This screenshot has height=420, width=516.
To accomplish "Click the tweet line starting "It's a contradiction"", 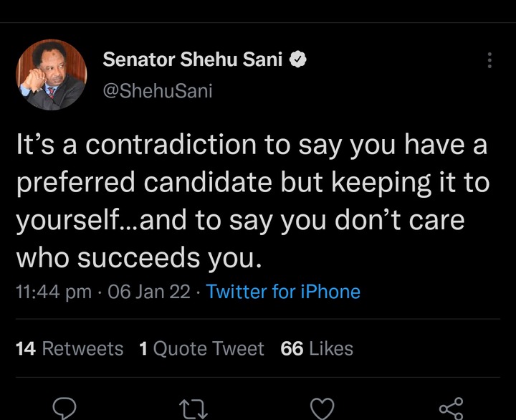I will pyautogui.click(x=251, y=145).
